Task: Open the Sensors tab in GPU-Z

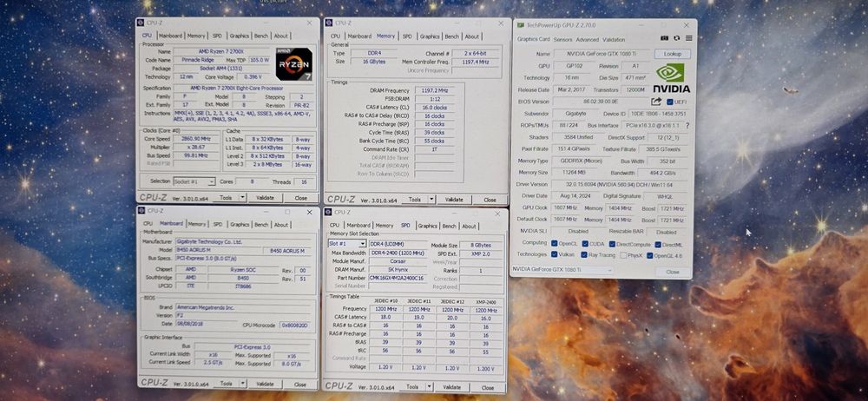Action: (x=562, y=40)
